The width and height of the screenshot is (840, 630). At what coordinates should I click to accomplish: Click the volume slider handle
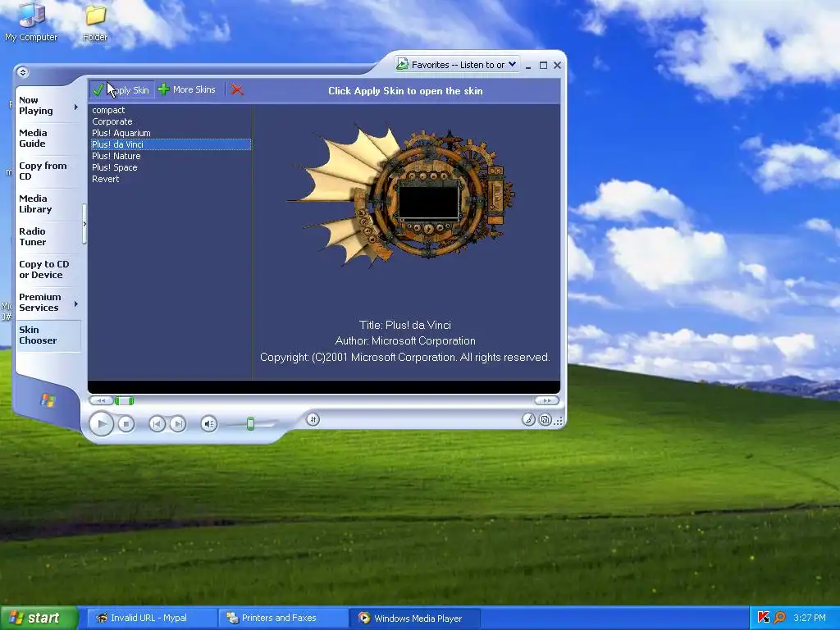pos(250,424)
